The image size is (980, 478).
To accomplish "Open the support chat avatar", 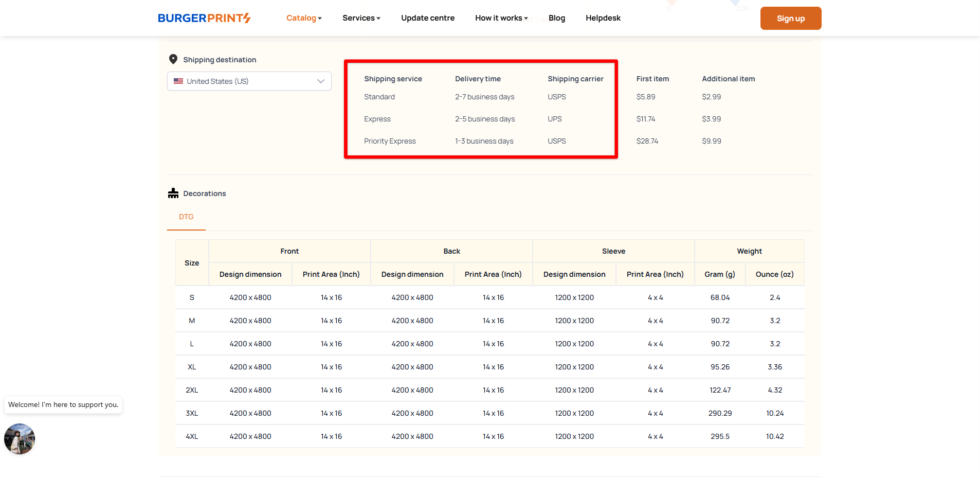I will point(20,439).
